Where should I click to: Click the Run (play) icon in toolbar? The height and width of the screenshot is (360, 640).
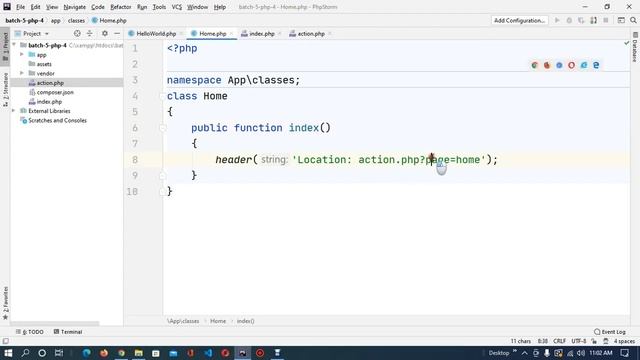tap(557, 20)
